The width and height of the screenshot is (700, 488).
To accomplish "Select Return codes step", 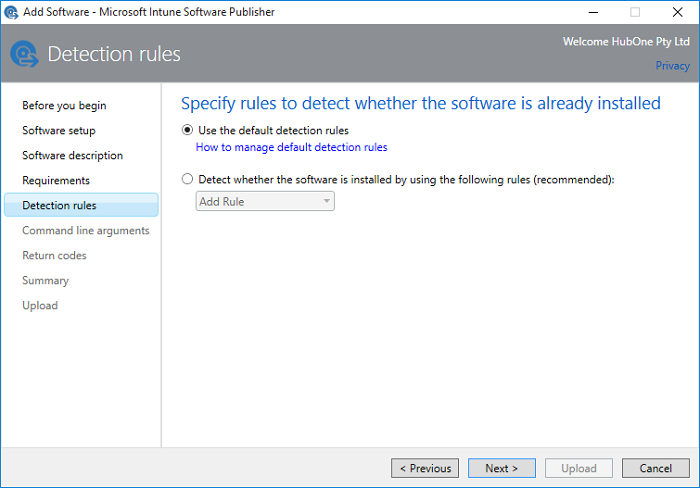I will (x=54, y=255).
